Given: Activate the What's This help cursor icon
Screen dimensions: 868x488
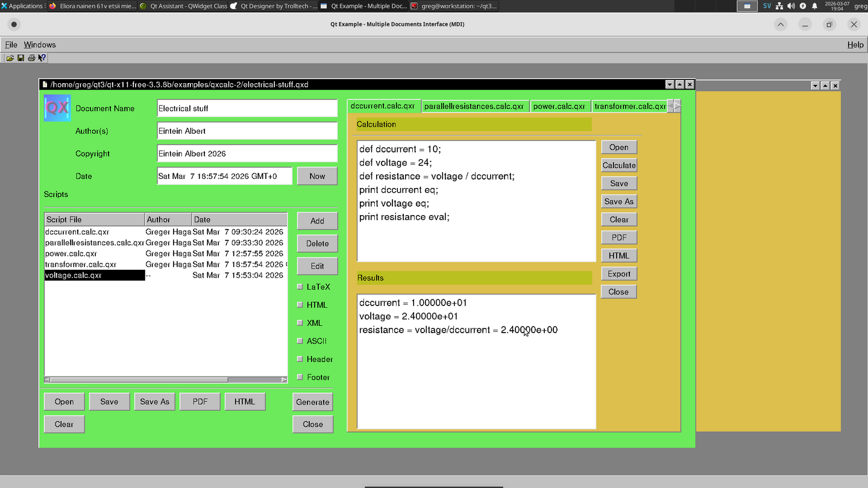Looking at the screenshot, I should tap(42, 58).
